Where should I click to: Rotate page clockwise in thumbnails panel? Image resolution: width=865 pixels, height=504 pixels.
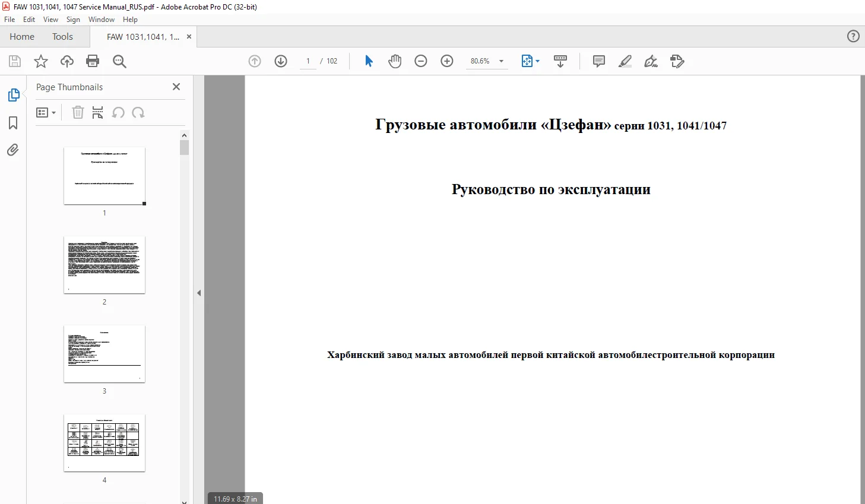tap(138, 112)
